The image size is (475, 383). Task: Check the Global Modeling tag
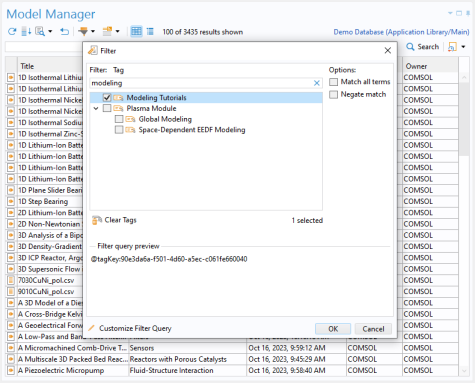tap(119, 119)
